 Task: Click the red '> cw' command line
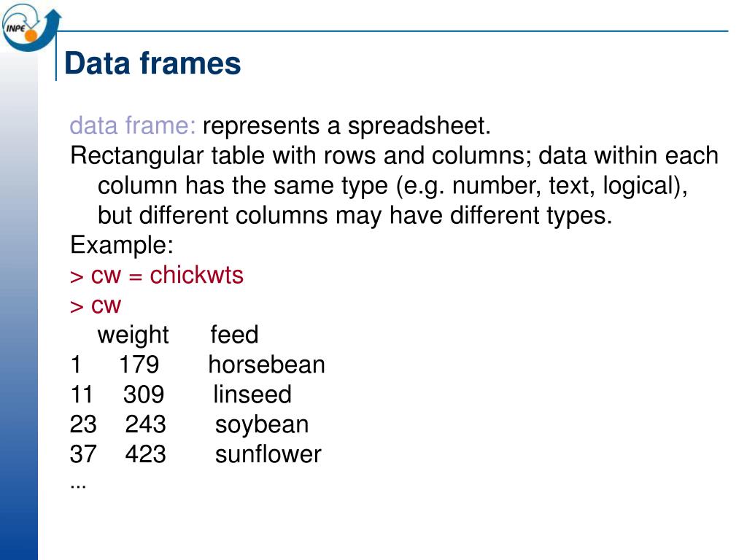(96, 306)
